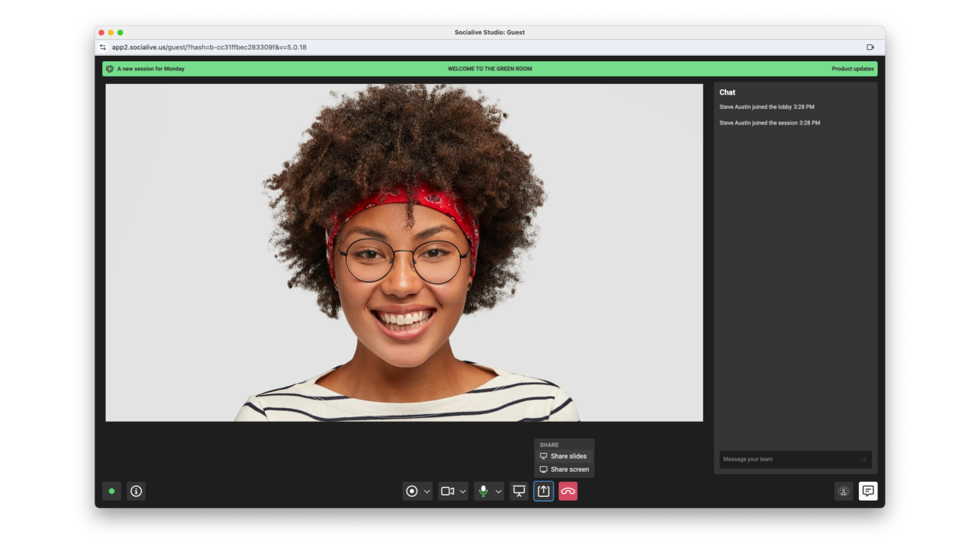Click the share upload icon
Image resolution: width=980 pixels, height=551 pixels.
click(544, 491)
